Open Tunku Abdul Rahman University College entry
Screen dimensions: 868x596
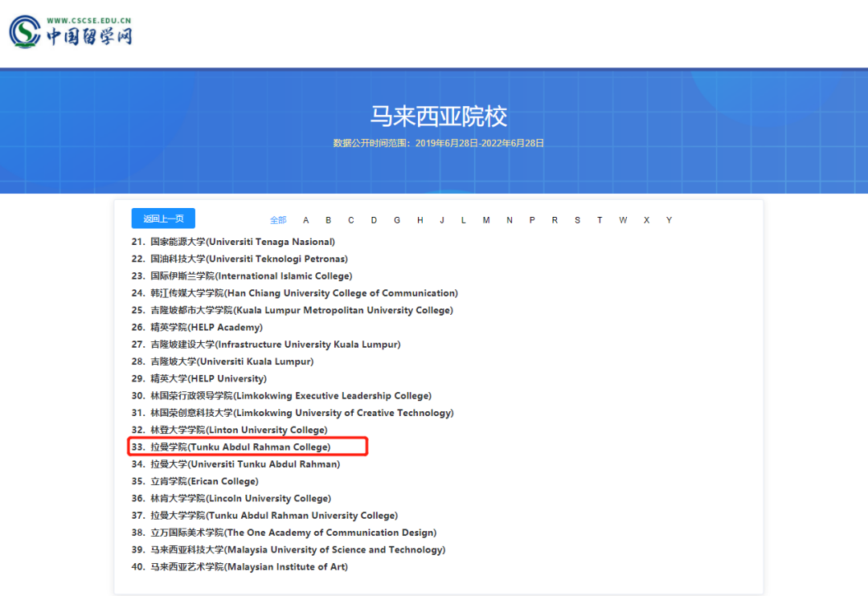(x=264, y=516)
